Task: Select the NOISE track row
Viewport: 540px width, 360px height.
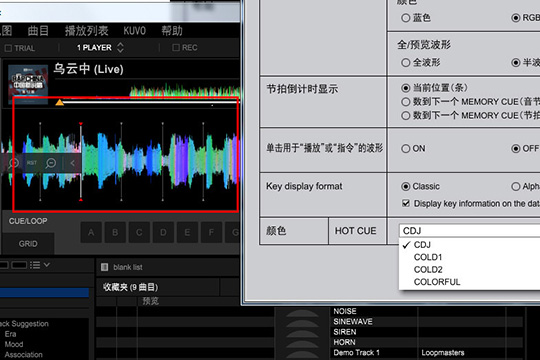Action: (x=345, y=311)
